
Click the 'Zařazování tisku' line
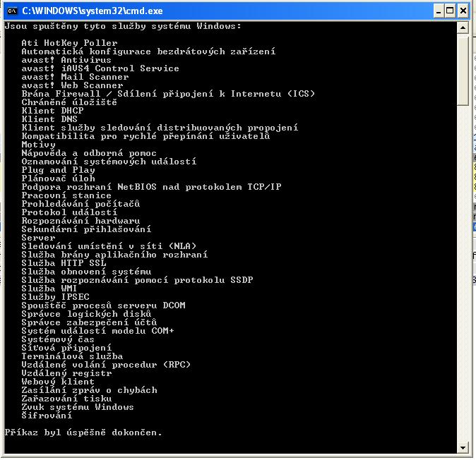[66, 399]
